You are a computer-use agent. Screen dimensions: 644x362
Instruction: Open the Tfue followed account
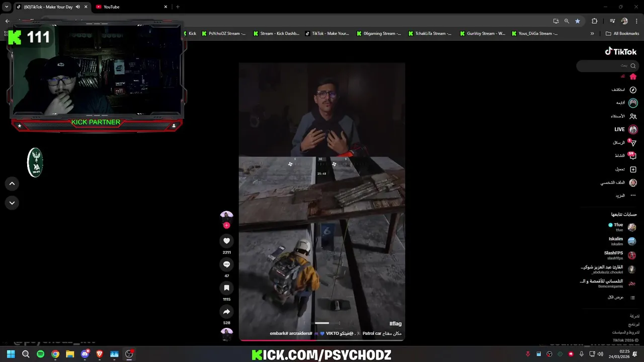click(622, 227)
